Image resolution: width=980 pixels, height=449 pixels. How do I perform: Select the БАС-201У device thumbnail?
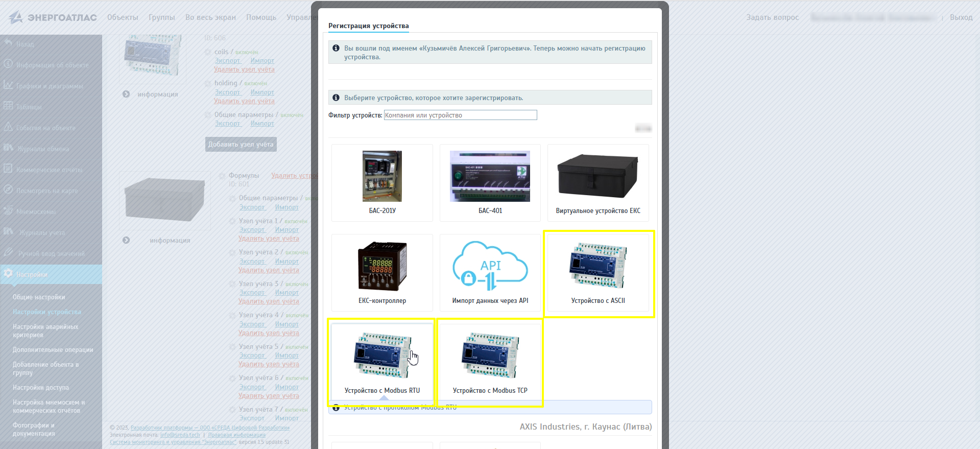(x=382, y=176)
